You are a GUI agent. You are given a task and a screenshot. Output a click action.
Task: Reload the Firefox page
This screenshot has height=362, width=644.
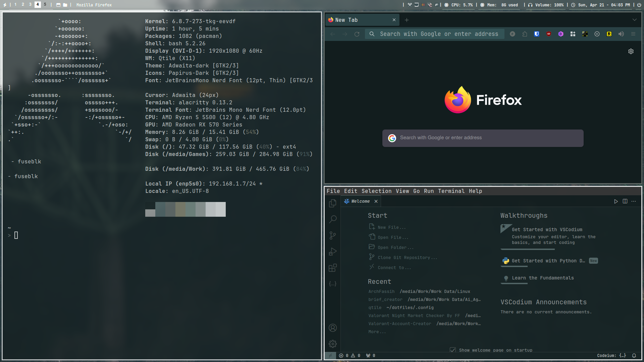click(357, 34)
